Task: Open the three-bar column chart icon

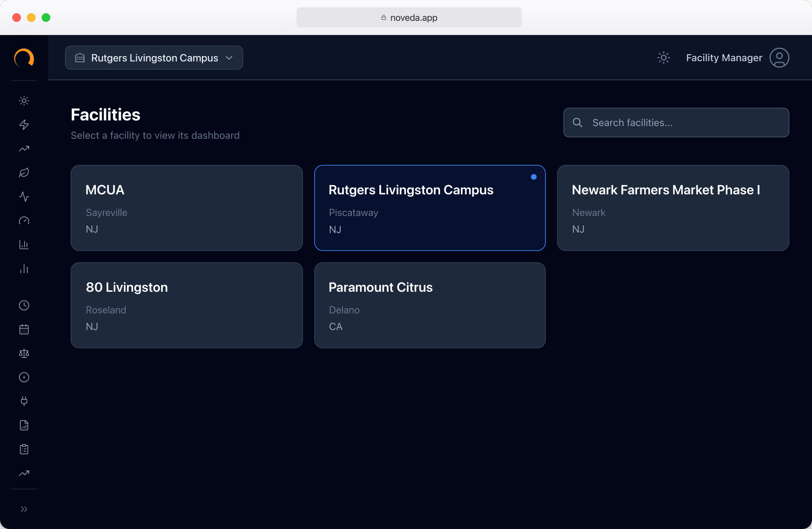Action: click(24, 269)
